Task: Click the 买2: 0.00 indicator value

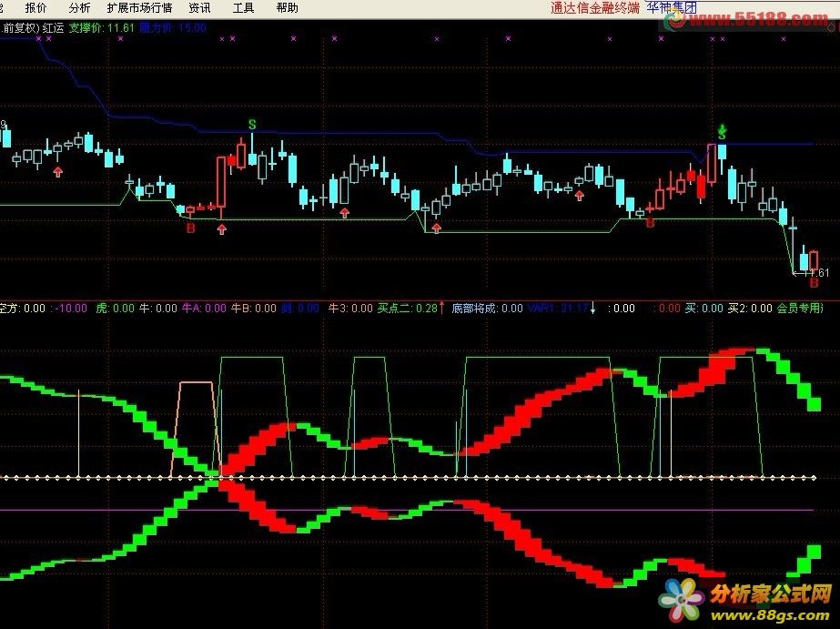Action: pos(750,308)
